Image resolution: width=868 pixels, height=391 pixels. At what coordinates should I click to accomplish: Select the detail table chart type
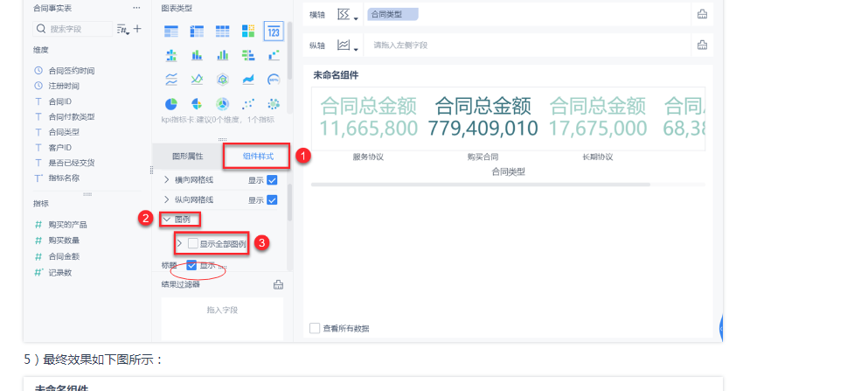[x=223, y=31]
